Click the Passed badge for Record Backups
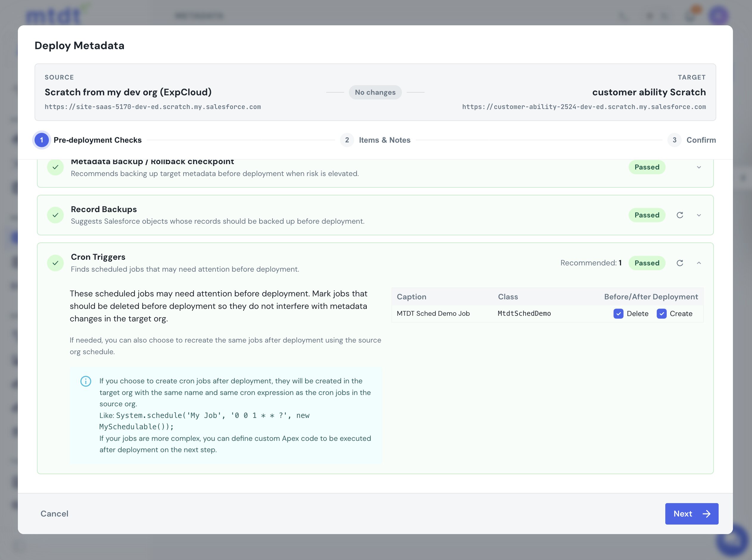752x560 pixels. coord(647,215)
